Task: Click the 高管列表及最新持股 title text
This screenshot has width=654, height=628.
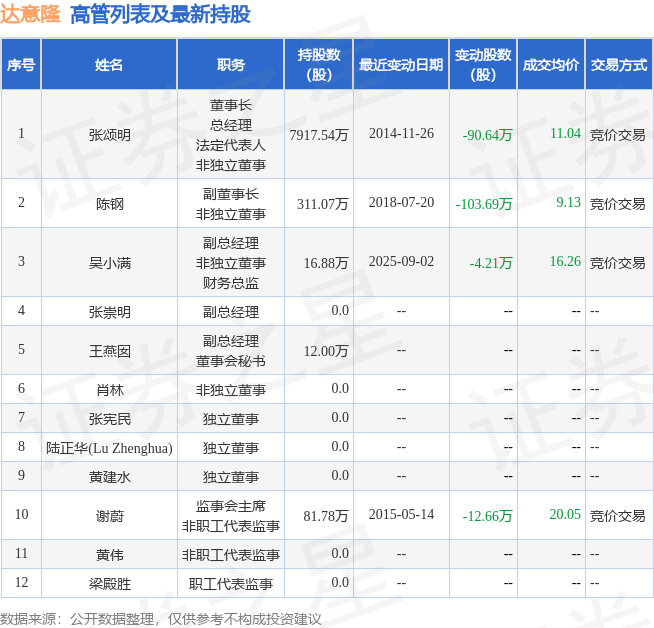Action: pyautogui.click(x=160, y=15)
